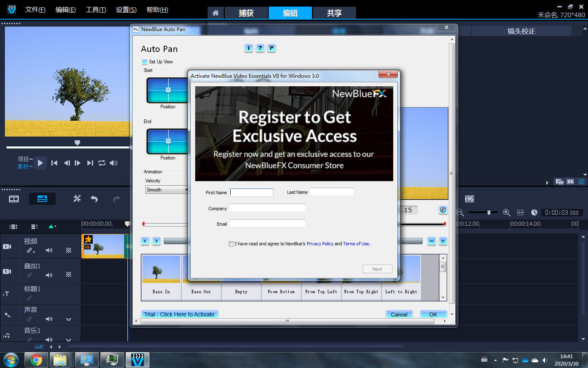Open the 设置(S) menu
588x368 pixels.
pos(126,9)
